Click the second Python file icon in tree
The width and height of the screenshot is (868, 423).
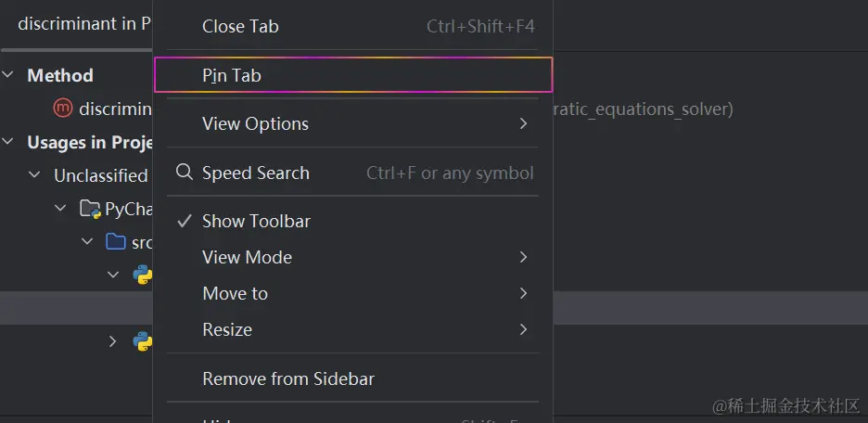coord(143,341)
